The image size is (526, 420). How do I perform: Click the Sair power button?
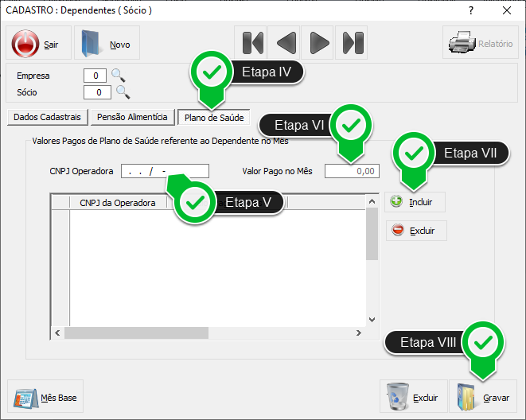coord(40,44)
